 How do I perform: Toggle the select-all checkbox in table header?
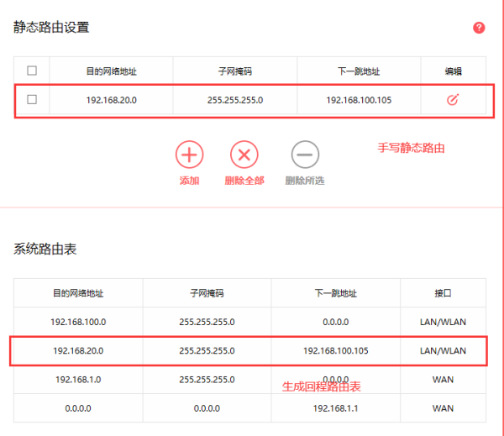32,71
